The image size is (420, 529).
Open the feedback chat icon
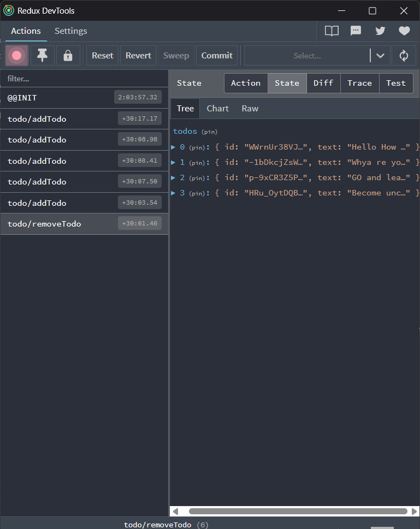point(356,31)
